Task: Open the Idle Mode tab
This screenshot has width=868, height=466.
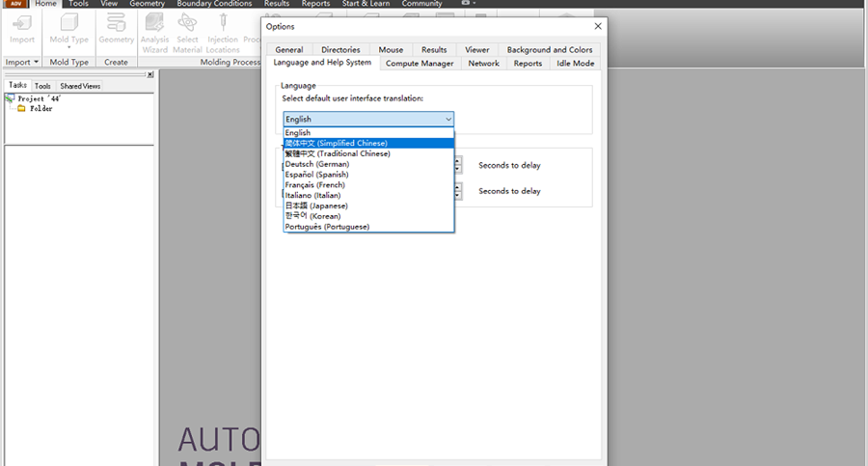Action: (576, 63)
